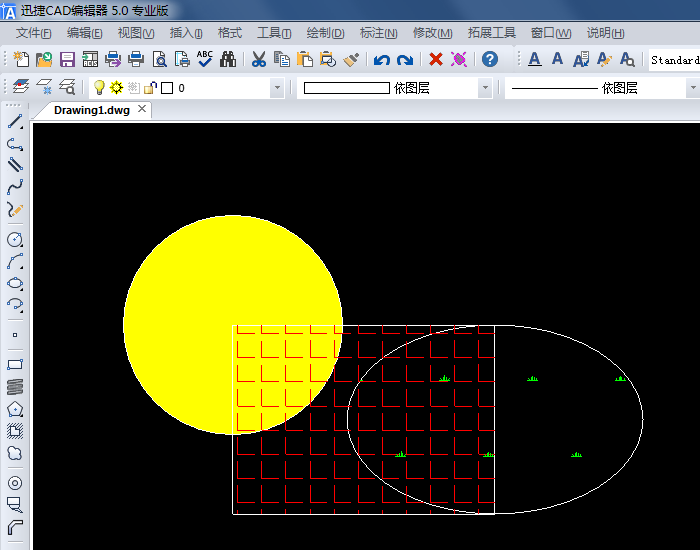Save the drawing using the floppy disk icon
Screen dimensions: 700x550
(x=67, y=59)
